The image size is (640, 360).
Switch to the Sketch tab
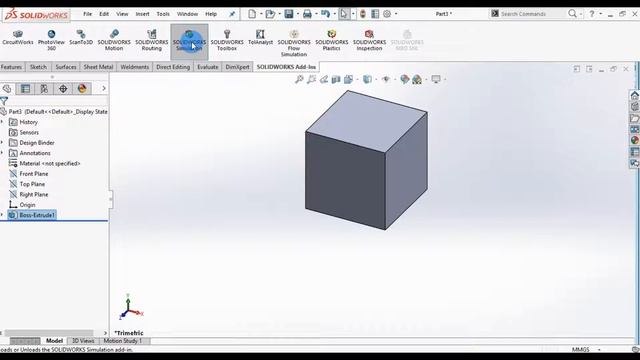coord(38,67)
